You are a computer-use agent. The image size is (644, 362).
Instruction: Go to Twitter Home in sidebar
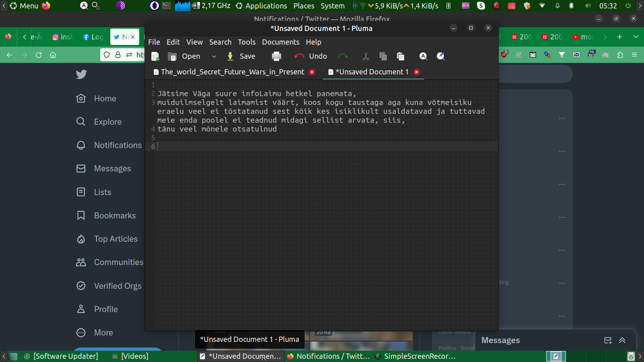click(x=96, y=99)
